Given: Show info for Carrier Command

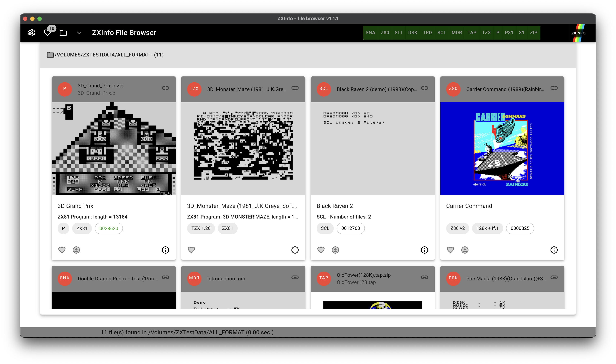Looking at the screenshot, I should click(x=554, y=250).
